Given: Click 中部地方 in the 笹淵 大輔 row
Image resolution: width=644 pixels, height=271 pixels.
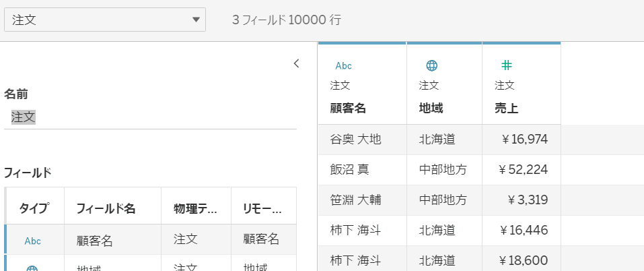Looking at the screenshot, I should [443, 200].
